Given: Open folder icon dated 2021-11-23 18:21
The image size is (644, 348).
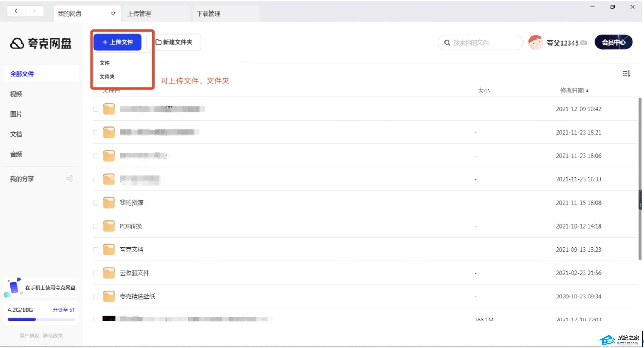Looking at the screenshot, I should 109,132.
